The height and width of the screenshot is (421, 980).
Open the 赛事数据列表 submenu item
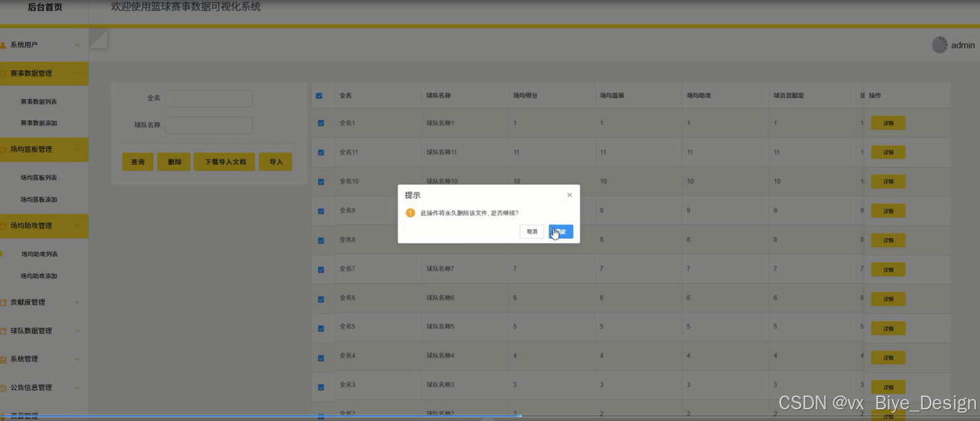[x=38, y=102]
